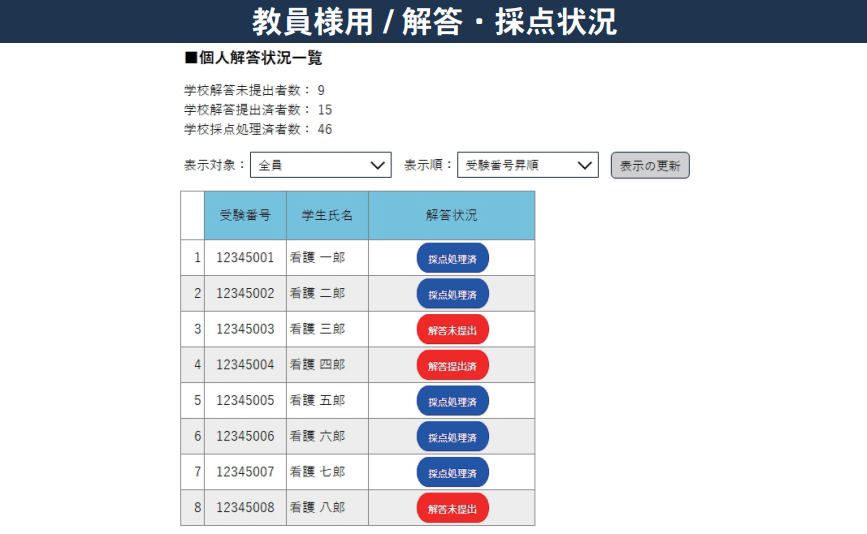This screenshot has height=534, width=867.
Task: Click 採点処理済 status for 看護 一郎
Action: tap(452, 258)
